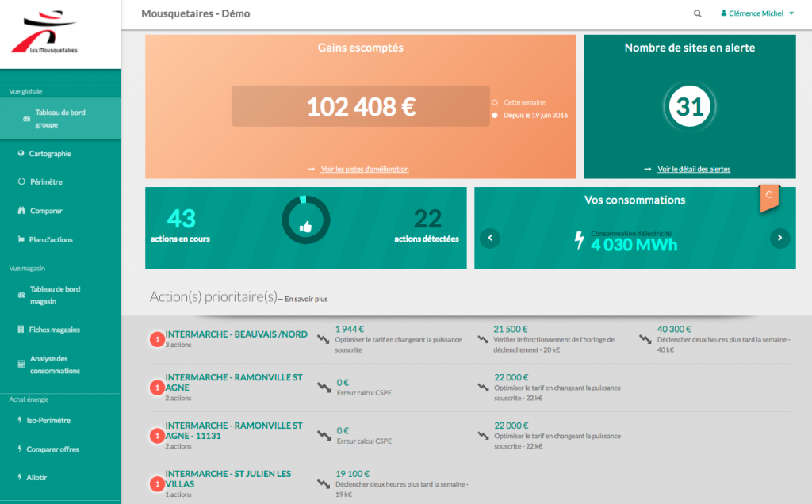Open the INTERMARCHE - ST JULIEN LES VILLAS row

(x=228, y=479)
